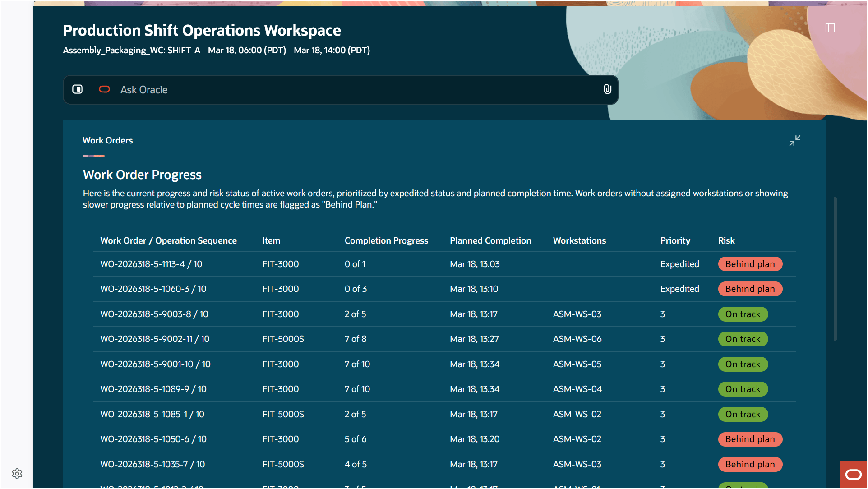Open the sidebar toggle in the Ask Oracle bar

tap(78, 89)
